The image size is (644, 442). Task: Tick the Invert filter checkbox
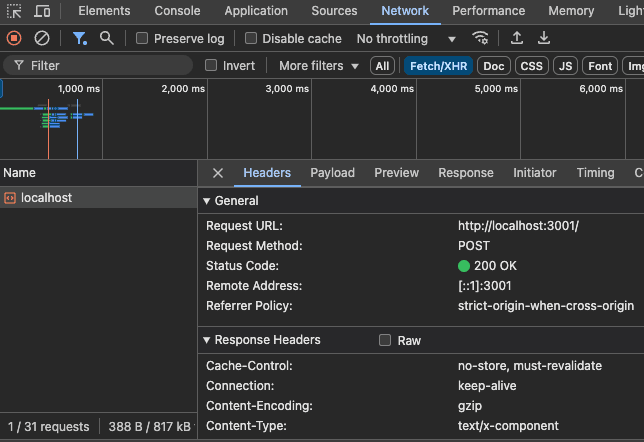click(x=211, y=65)
